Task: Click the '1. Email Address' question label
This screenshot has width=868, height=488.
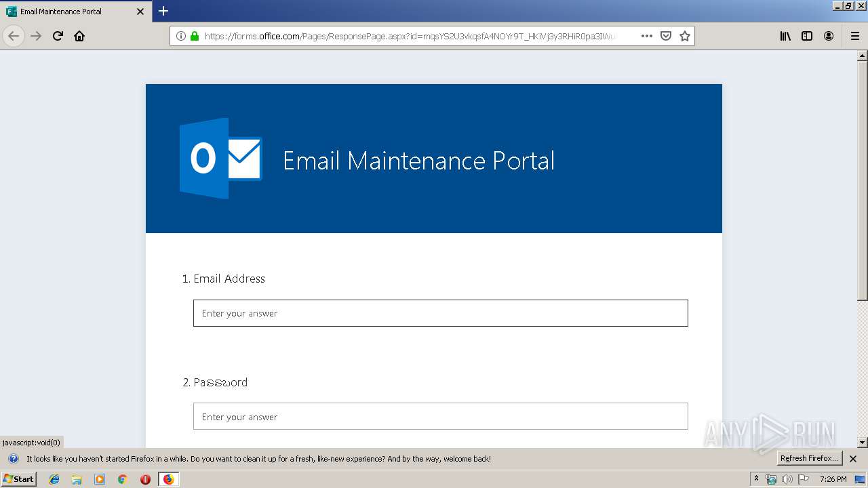Action: coord(224,279)
